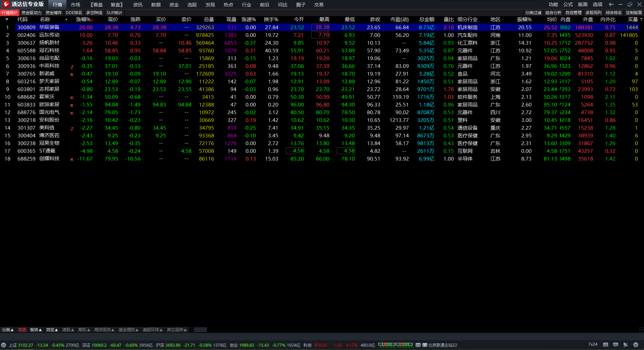Viewport: 644px width, 350px height.
Task: Click the dot header next to 名称 column
Action: (x=66, y=19)
